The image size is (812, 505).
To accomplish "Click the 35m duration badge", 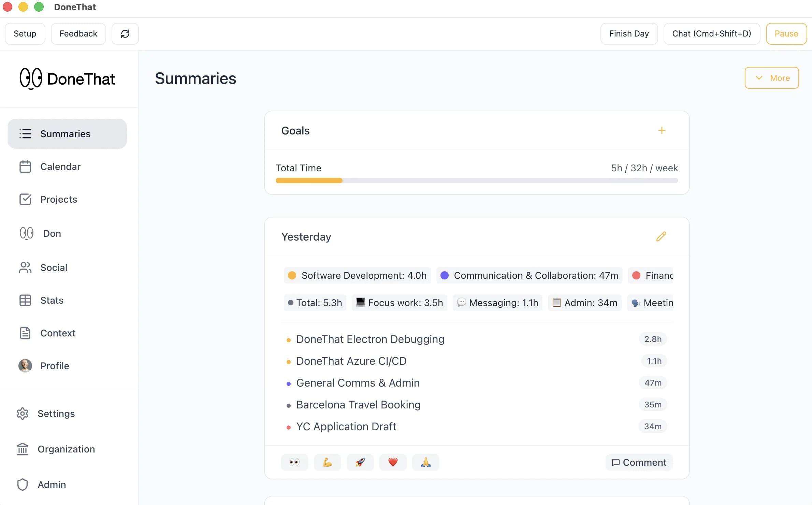I will 653,404.
